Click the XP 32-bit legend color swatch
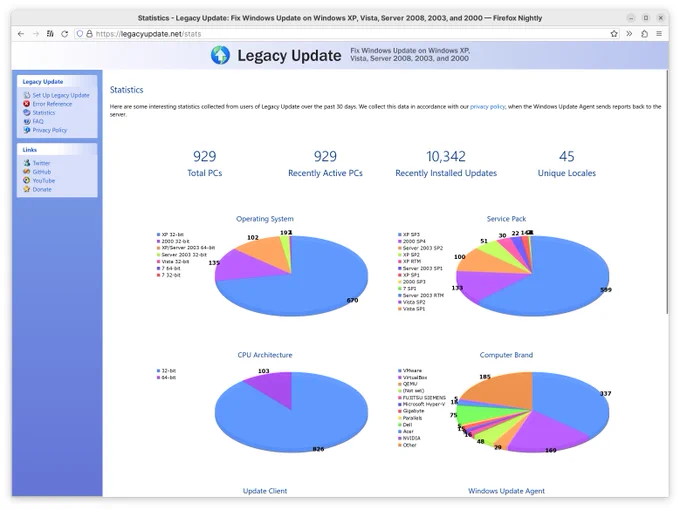680x510 pixels. [158, 235]
